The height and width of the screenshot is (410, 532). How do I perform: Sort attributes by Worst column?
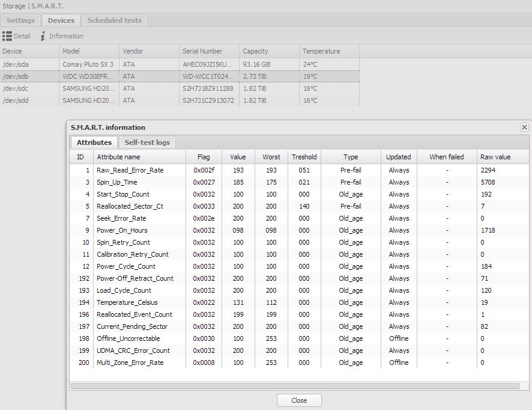point(271,157)
